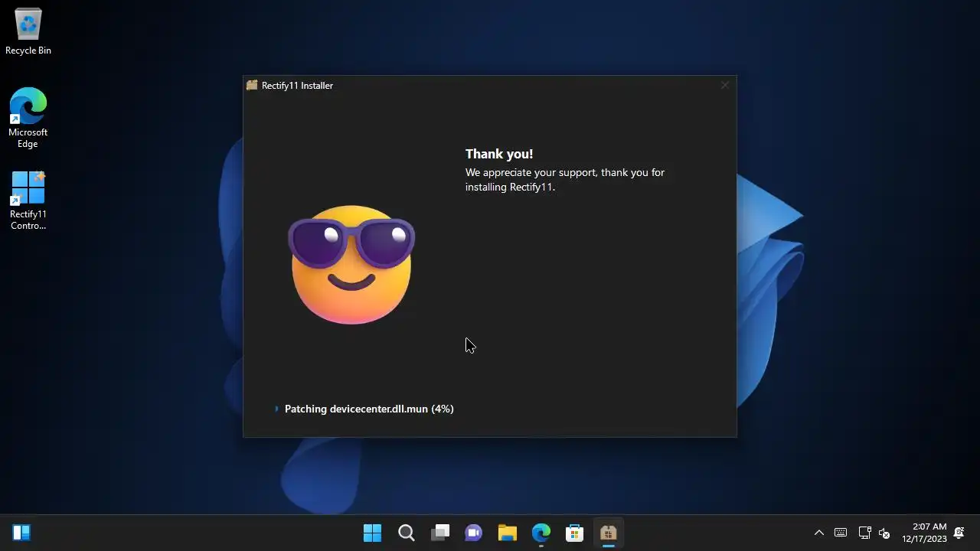Click the 'Patching devicecenter.dll.mun (4%)' status text
Screen dimensions: 980x551
(369, 409)
